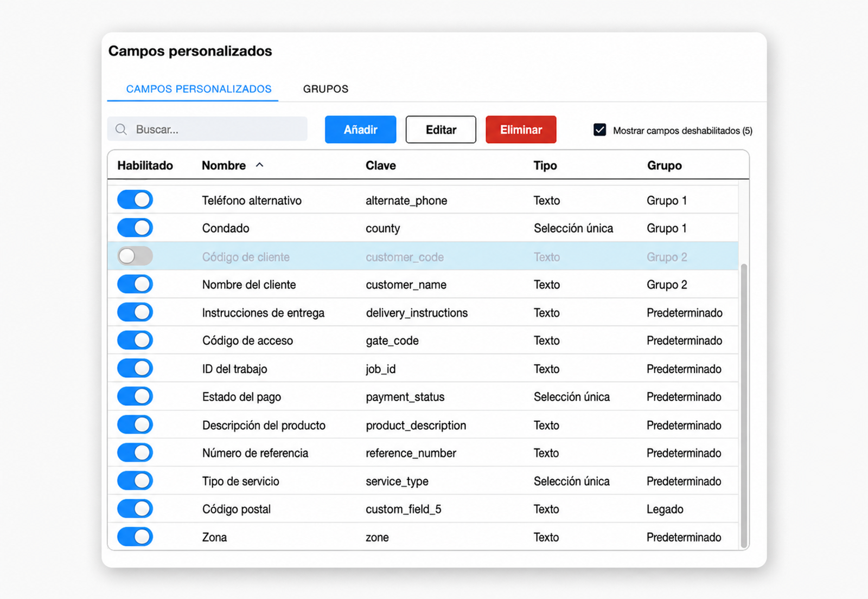Click the customer_code key cell
Screen dimensions: 868x599
(x=405, y=257)
